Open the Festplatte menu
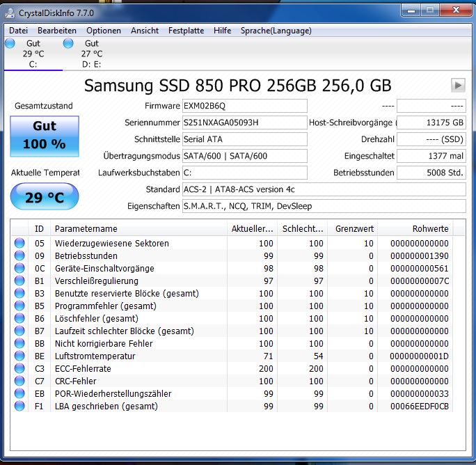 (186, 31)
